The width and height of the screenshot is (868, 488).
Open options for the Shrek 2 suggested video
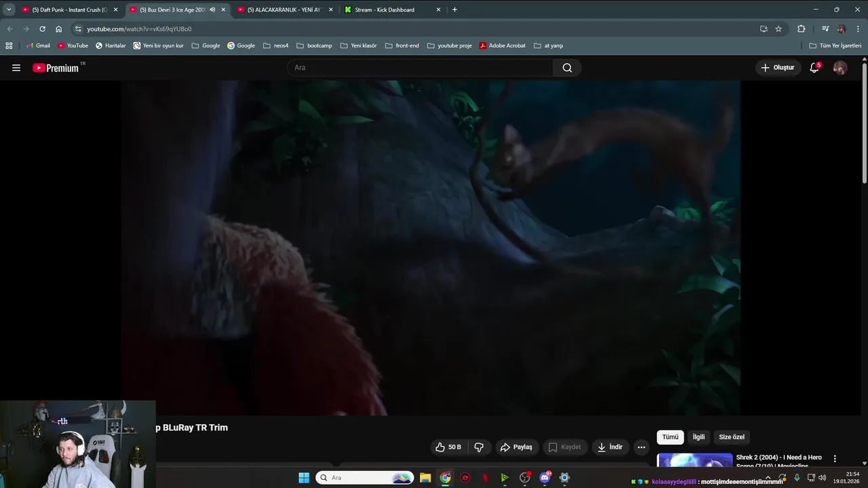pos(835,459)
